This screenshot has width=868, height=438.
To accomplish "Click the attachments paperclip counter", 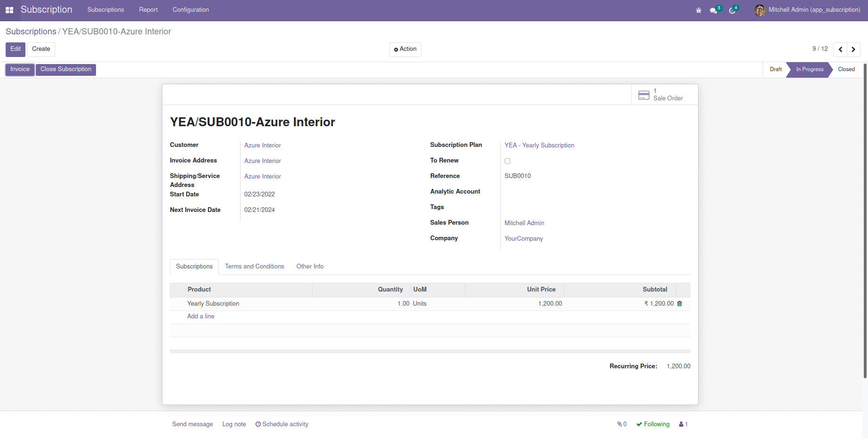I will tap(622, 424).
